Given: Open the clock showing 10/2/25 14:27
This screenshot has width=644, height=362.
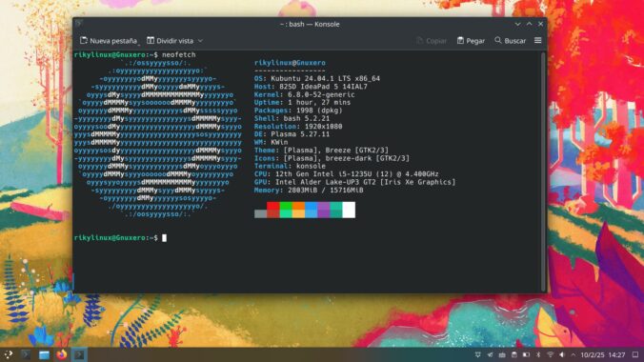Looking at the screenshot, I should click(602, 354).
